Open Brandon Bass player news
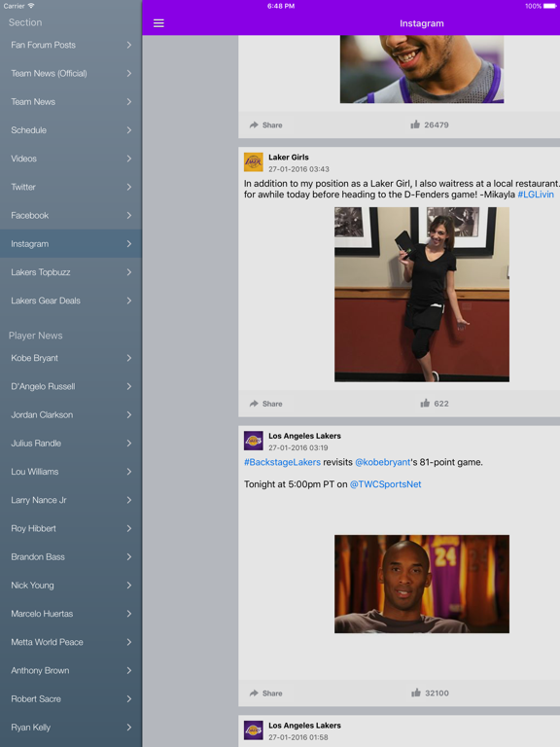The width and height of the screenshot is (560, 747). [x=71, y=557]
